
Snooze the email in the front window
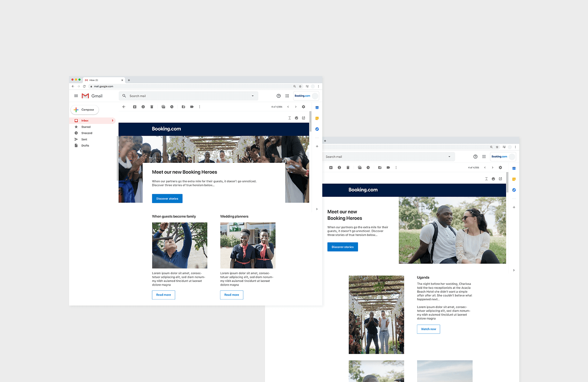[172, 107]
